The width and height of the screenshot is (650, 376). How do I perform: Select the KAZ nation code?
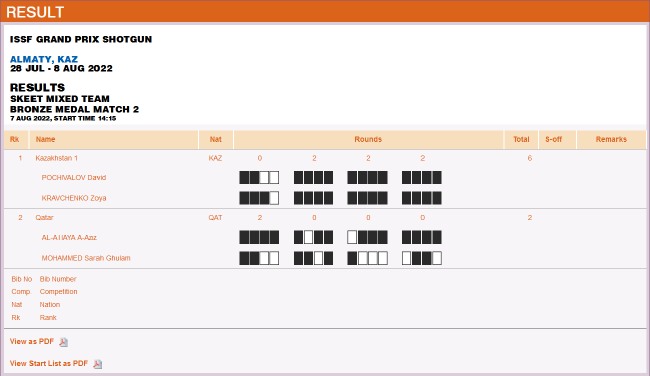215,158
